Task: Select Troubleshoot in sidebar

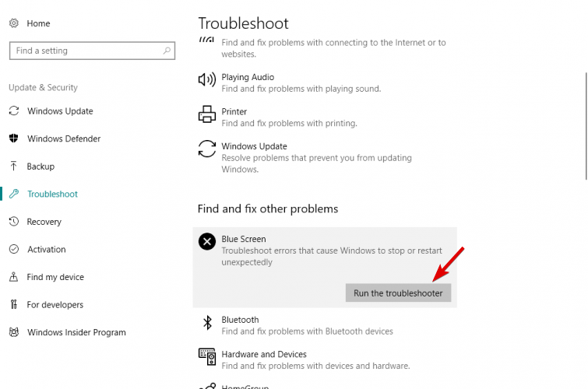Action: [52, 194]
